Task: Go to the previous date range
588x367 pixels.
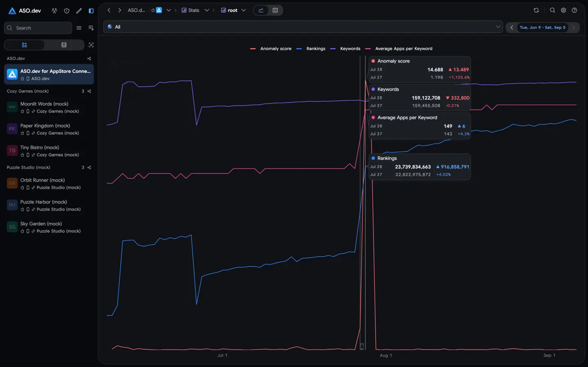Action: 512,27
